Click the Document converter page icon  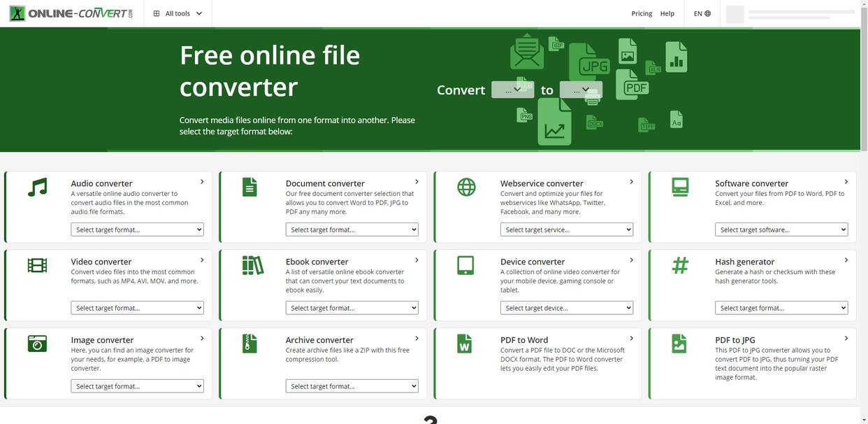[249, 188]
